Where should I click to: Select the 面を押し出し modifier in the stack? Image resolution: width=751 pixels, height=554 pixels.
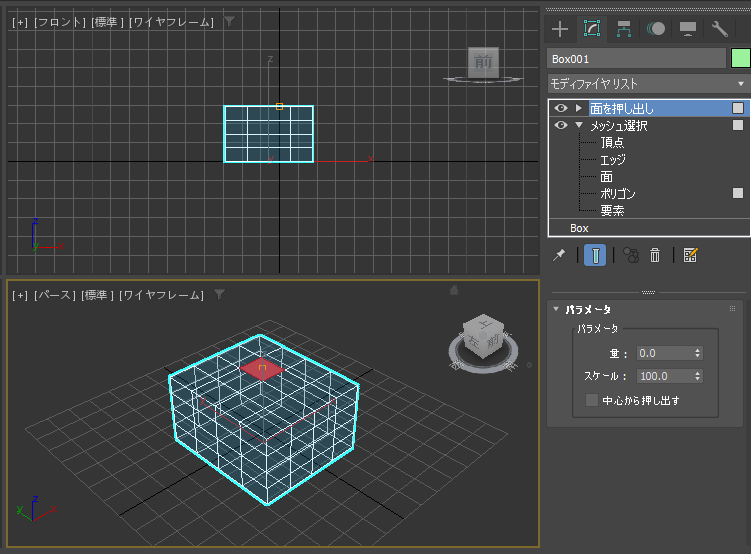pos(622,109)
